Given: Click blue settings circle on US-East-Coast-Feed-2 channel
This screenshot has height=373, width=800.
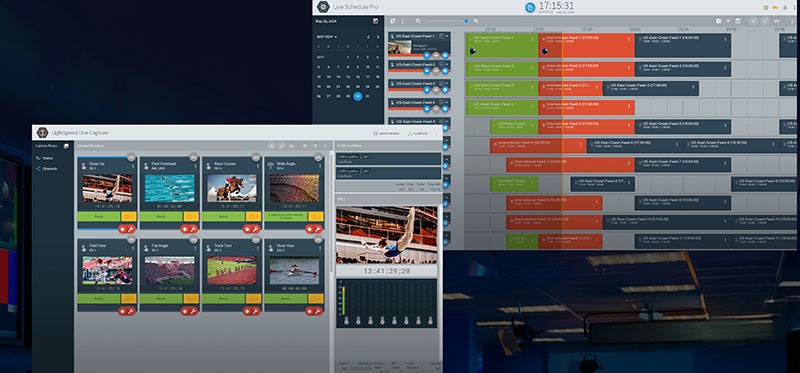Looking at the screenshot, I should [445, 71].
